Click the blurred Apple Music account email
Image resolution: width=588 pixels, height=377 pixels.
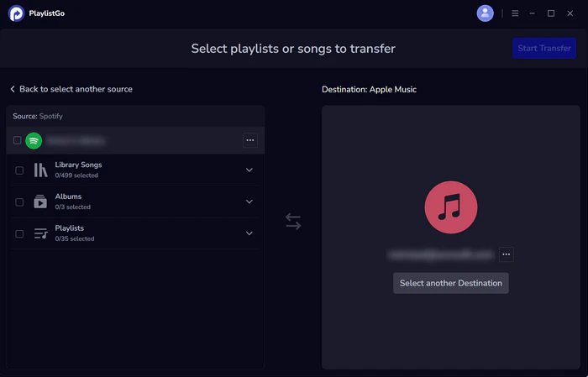tap(441, 254)
